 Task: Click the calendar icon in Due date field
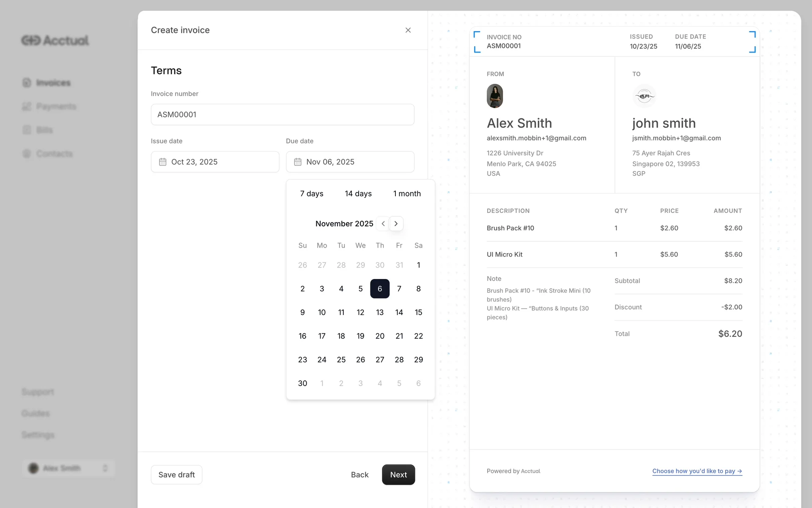[298, 162]
